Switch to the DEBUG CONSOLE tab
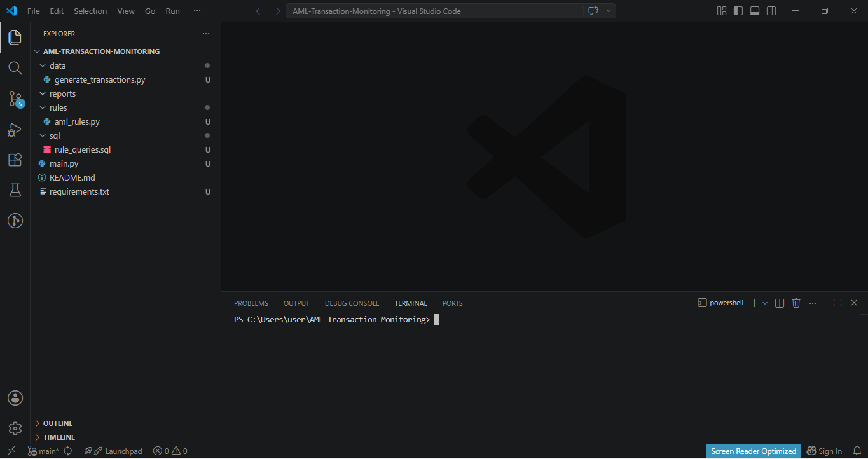This screenshot has height=459, width=868. point(352,303)
